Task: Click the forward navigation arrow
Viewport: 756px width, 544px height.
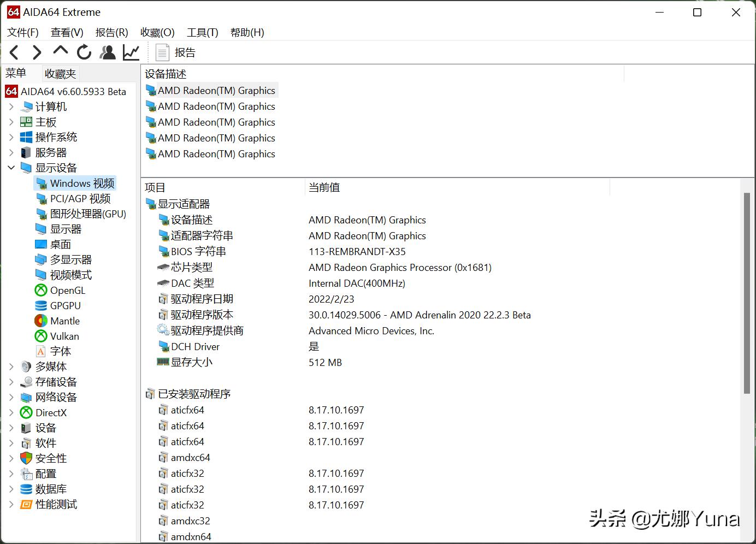Action: (37, 52)
